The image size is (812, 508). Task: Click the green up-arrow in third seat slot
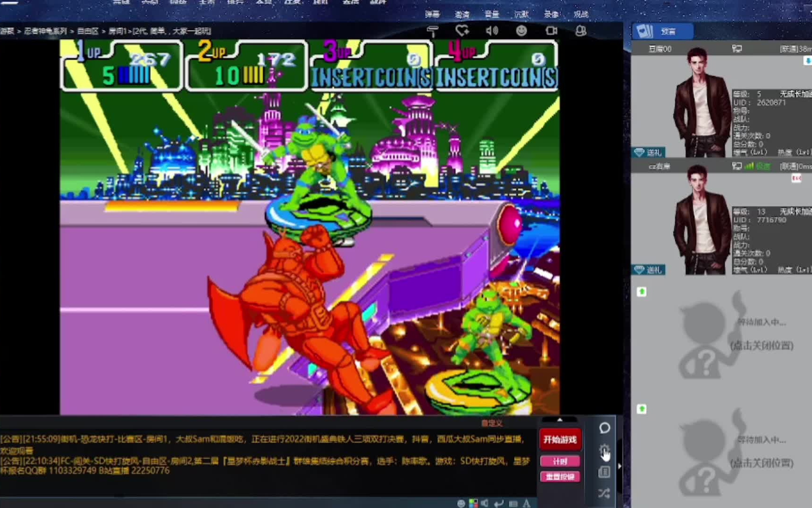(x=642, y=292)
